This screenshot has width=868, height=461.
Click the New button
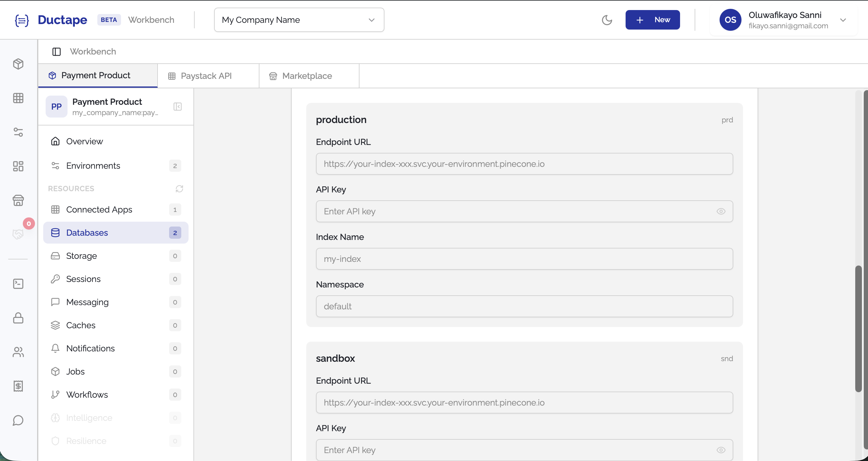652,19
